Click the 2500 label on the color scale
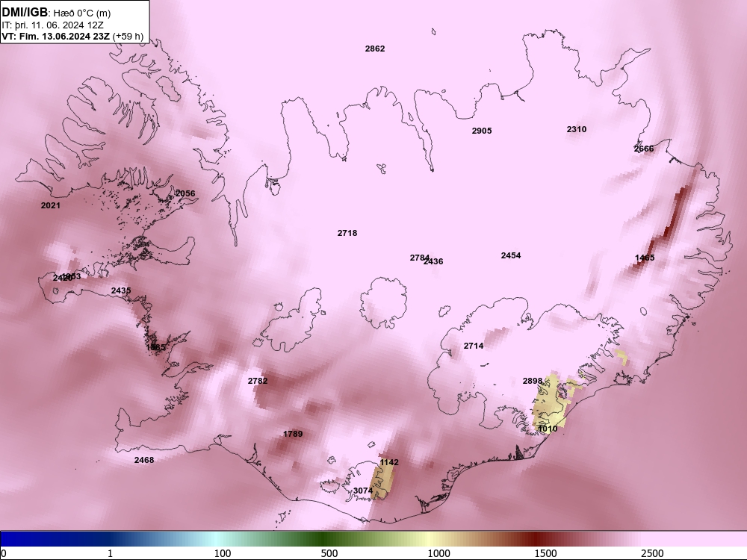Screen dimensions: 747x560 [x=652, y=553]
